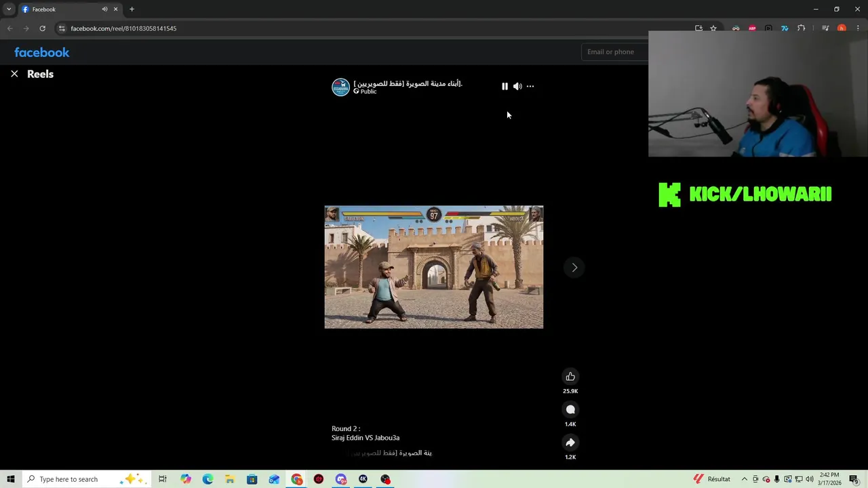Go forward in browser history
Screen dimensions: 868x488
coord(26,28)
